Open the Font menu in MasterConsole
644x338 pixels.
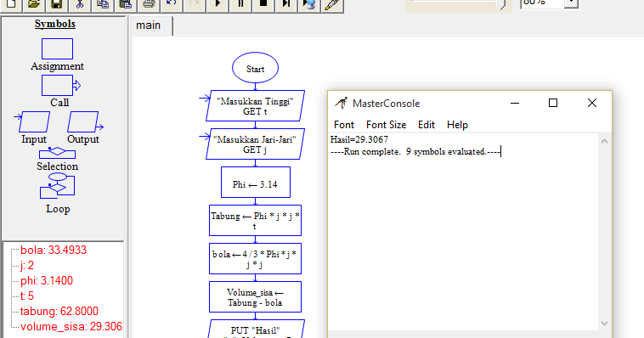click(x=344, y=125)
